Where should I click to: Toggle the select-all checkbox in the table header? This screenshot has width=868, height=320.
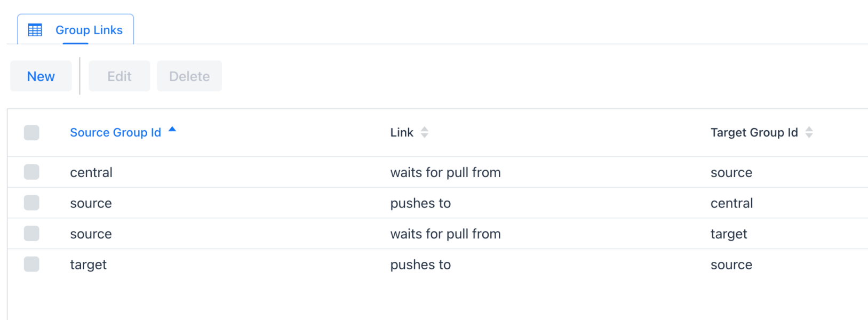[x=31, y=132]
